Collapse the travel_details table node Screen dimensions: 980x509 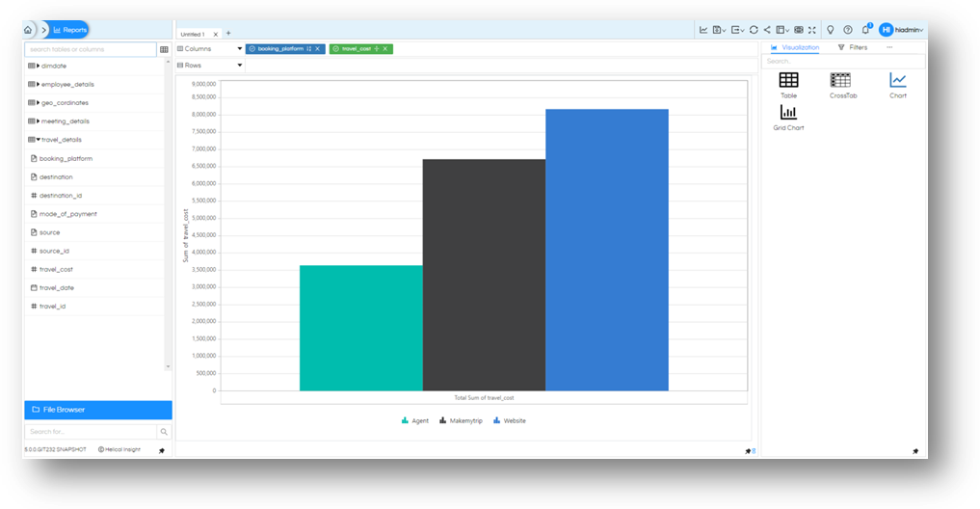coord(39,140)
